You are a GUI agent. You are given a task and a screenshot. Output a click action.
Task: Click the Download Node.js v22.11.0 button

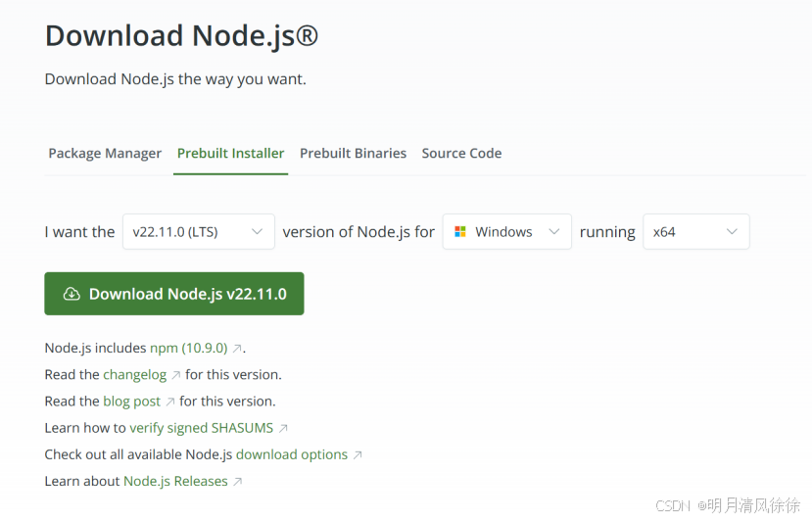[x=174, y=294]
